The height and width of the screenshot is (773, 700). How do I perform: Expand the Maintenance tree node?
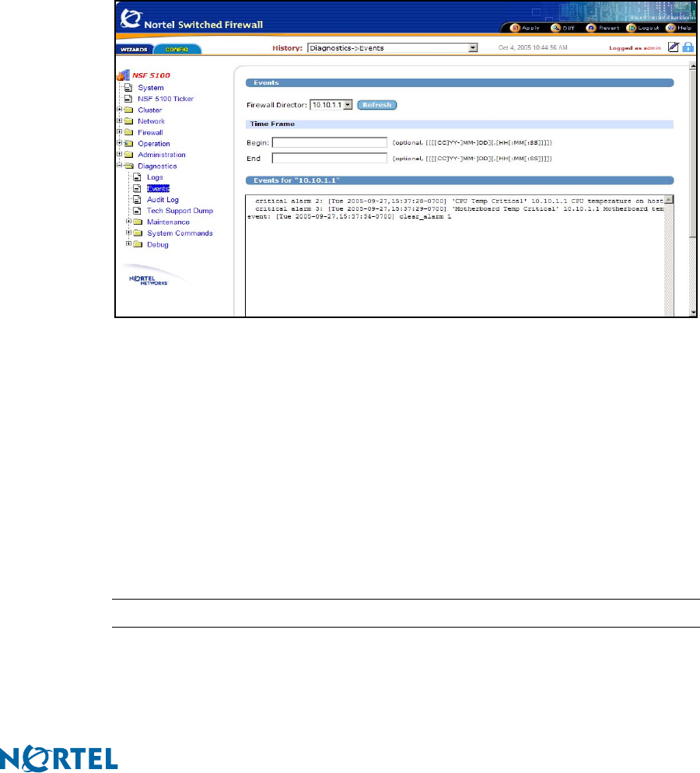tap(128, 222)
